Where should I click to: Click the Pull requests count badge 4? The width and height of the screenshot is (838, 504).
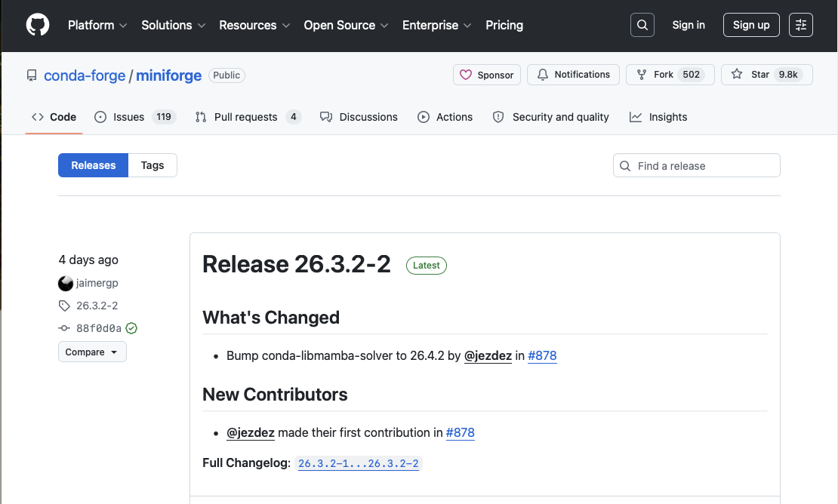point(294,117)
